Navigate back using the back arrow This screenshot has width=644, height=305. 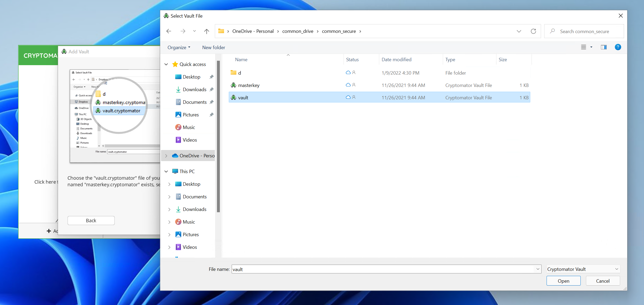pyautogui.click(x=169, y=31)
